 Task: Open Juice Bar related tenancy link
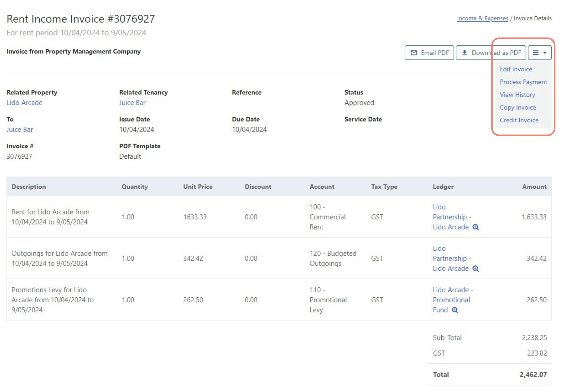pos(132,103)
